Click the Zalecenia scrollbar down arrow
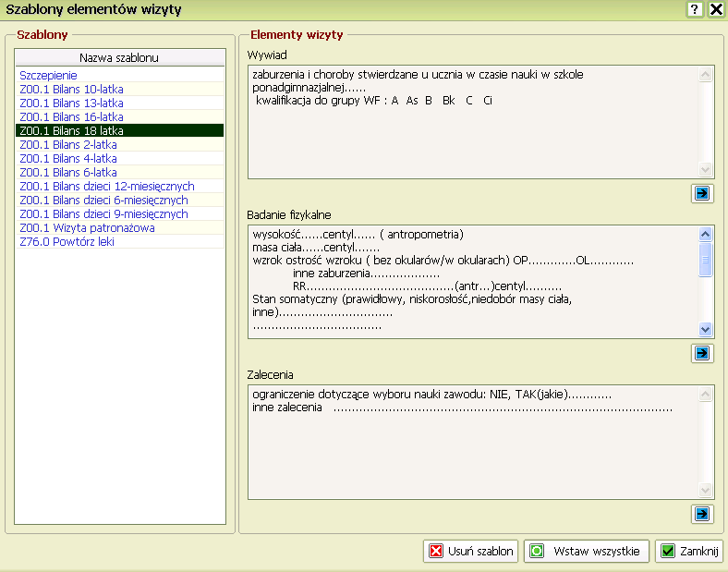 [705, 491]
